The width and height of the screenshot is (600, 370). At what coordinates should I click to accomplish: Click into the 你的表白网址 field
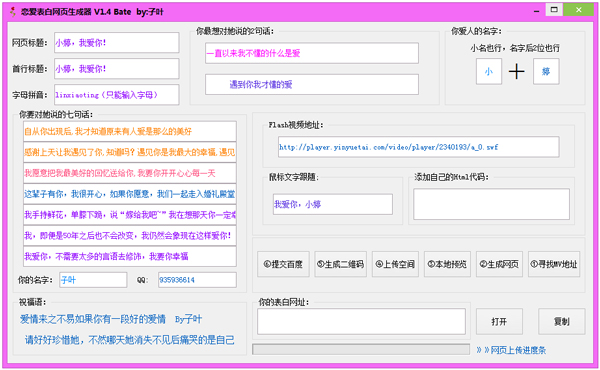coord(361,321)
